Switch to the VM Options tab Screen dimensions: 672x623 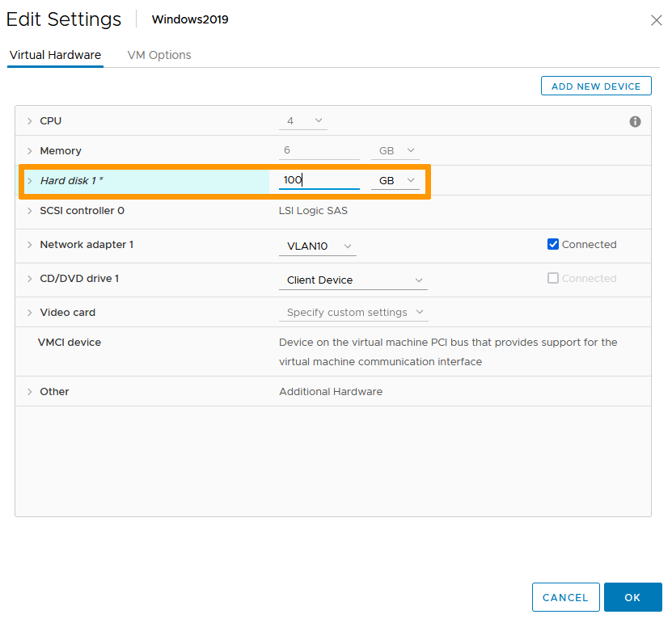(x=159, y=55)
